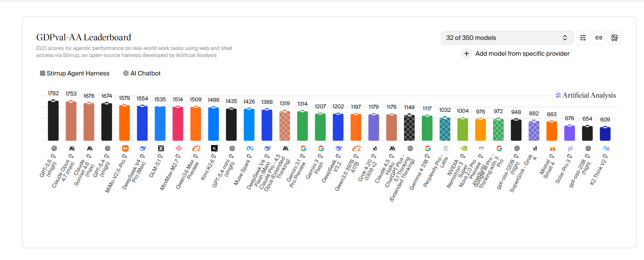The width and height of the screenshot is (644, 260).
Task: Select the checkered Claude Pro 4.5 Opus bar
Action: pos(284,126)
